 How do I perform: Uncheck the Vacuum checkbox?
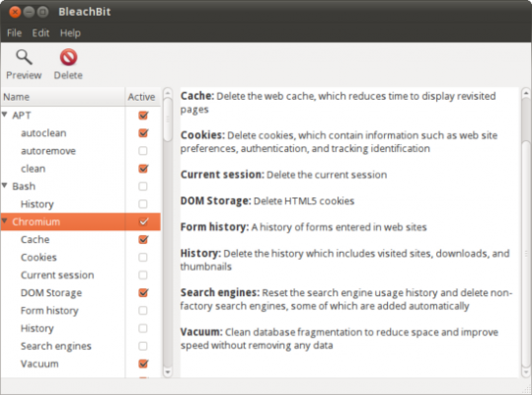click(143, 363)
